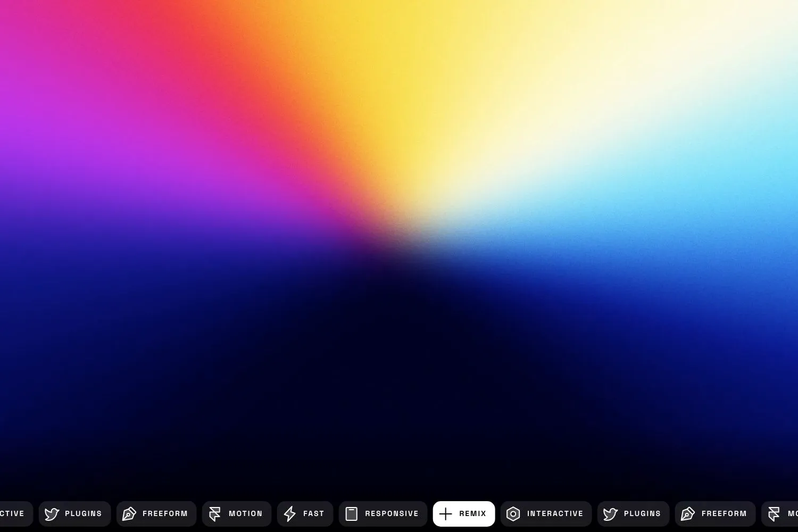Click the plus icon in the REMIX pill
The height and width of the screenshot is (532, 798).
tap(446, 514)
